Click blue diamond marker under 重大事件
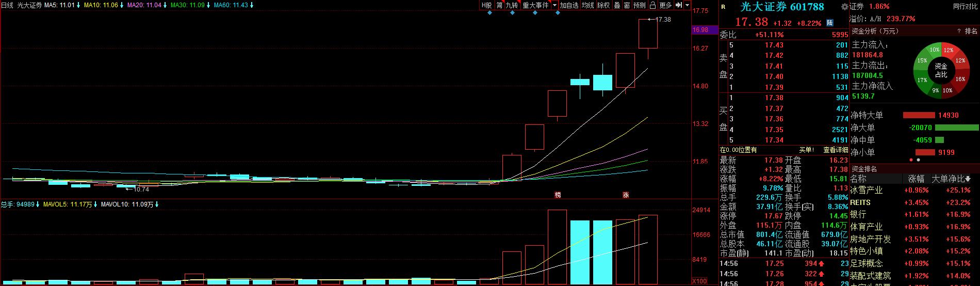Viewport: 980px width, 286px height. click(535, 13)
